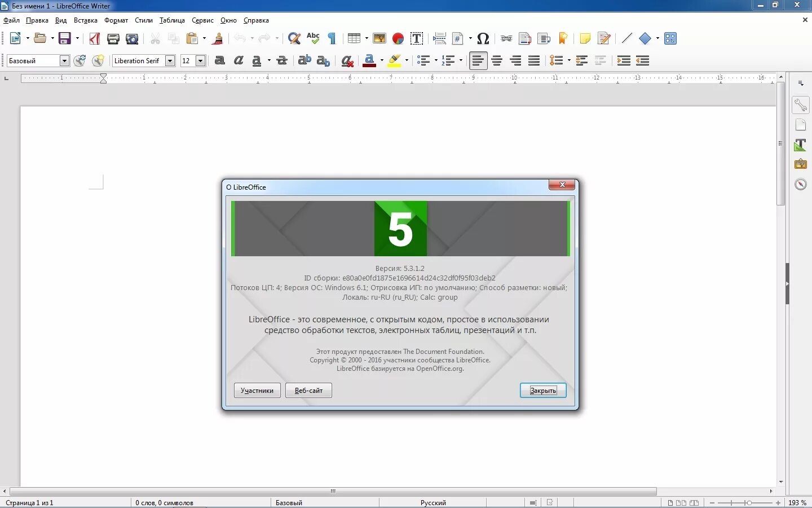Click the Save floppy disk icon
Image resolution: width=812 pixels, height=508 pixels.
pos(65,38)
